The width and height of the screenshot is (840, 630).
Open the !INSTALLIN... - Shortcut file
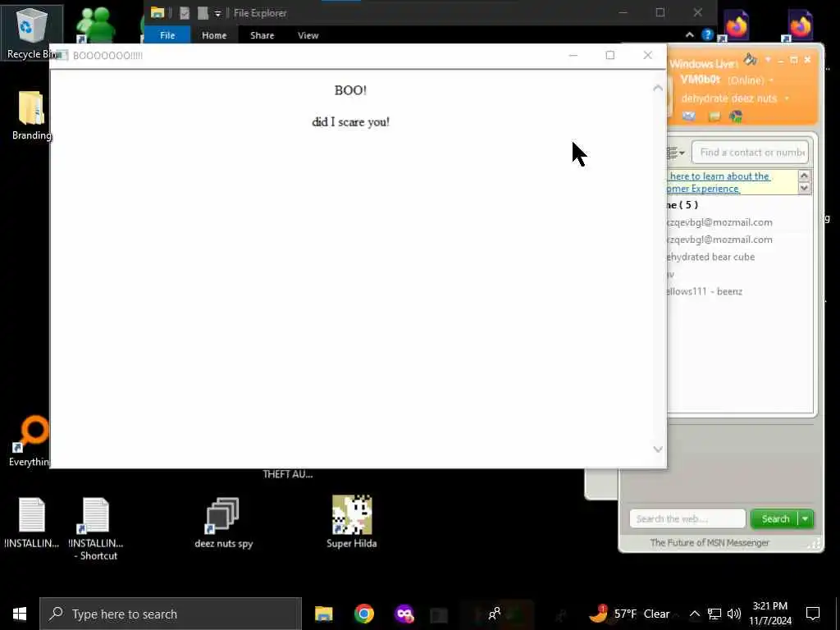(x=95, y=529)
